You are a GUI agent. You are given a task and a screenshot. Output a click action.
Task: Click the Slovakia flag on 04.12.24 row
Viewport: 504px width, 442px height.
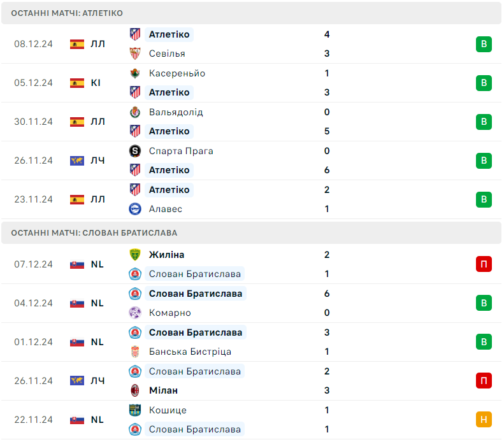tap(77, 303)
